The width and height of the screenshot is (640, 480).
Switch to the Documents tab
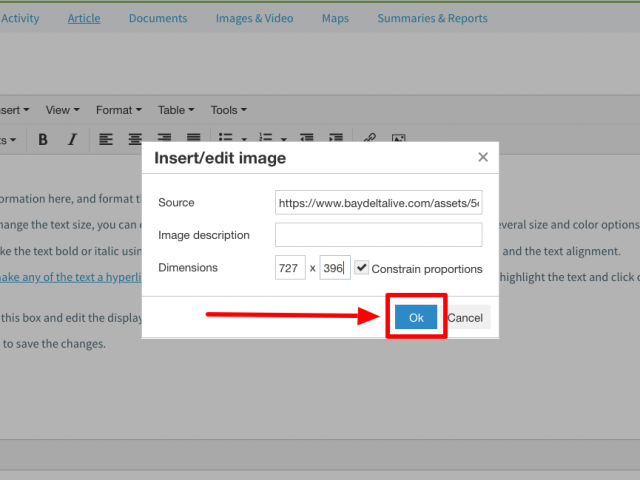coord(158,18)
